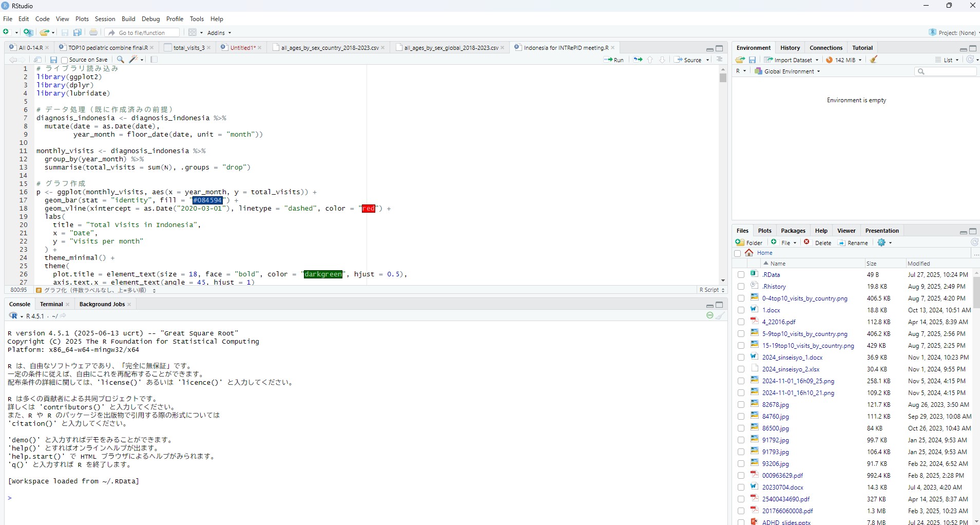Click the re-run previous code region icon
Viewport: 980px width, 525px height.
click(638, 60)
